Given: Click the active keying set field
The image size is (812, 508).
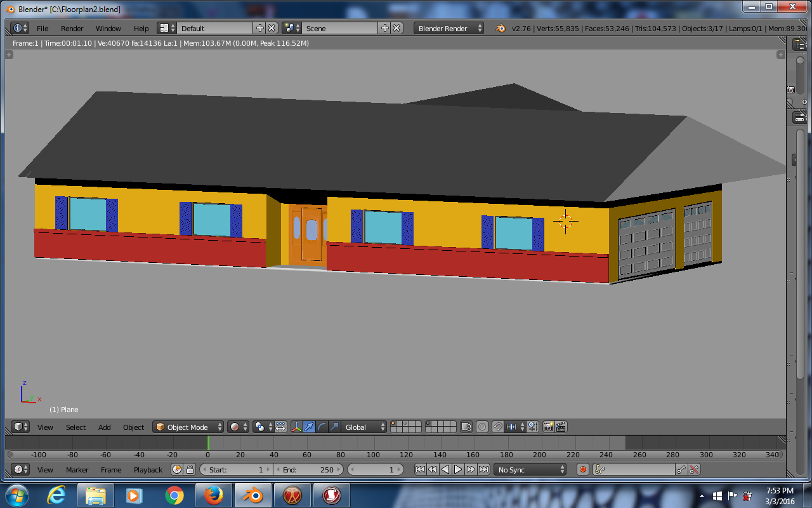Looking at the screenshot, I should pos(634,469).
